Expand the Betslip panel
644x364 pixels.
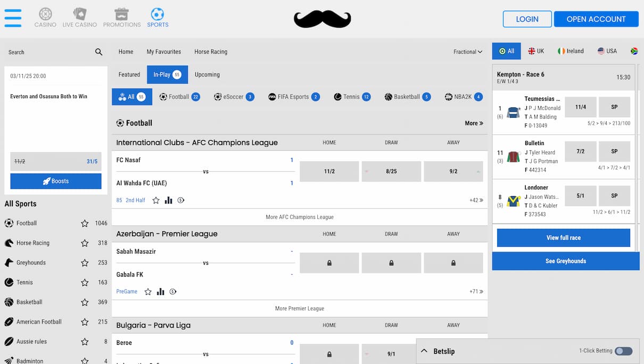(x=424, y=351)
